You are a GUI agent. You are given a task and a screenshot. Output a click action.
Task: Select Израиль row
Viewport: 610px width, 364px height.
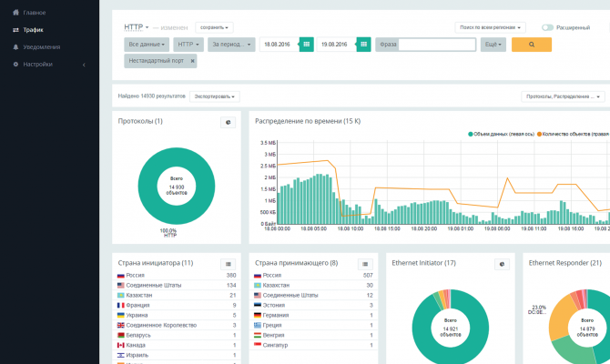coord(177,355)
